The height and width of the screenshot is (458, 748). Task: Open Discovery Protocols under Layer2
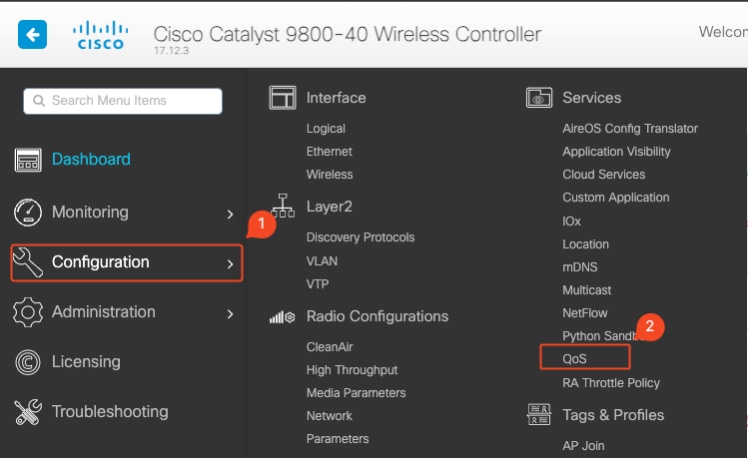(x=360, y=237)
